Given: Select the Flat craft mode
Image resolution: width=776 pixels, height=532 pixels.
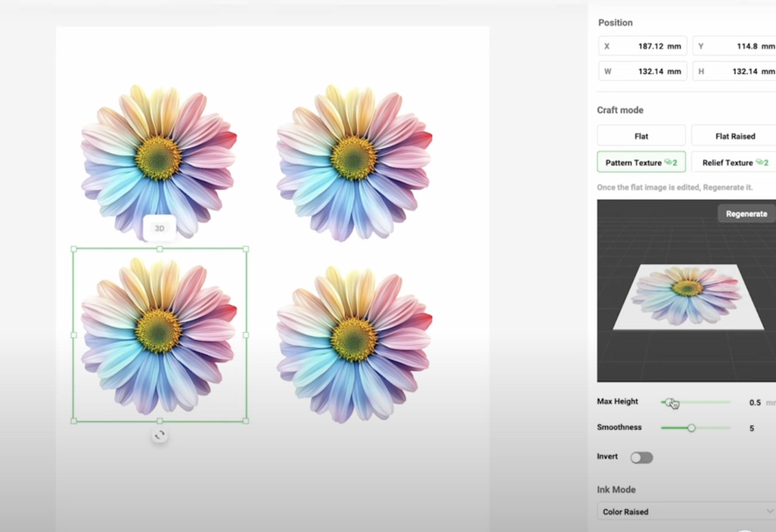Looking at the screenshot, I should pos(641,136).
